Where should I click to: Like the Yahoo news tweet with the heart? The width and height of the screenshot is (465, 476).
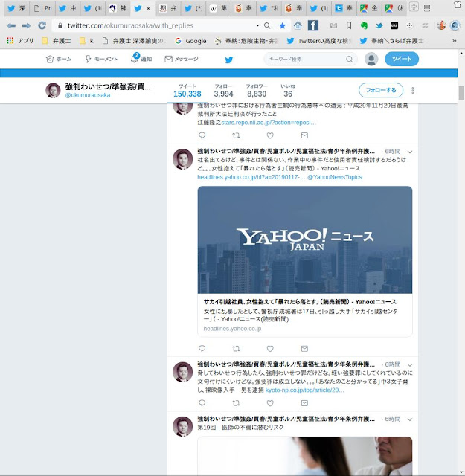(x=270, y=349)
